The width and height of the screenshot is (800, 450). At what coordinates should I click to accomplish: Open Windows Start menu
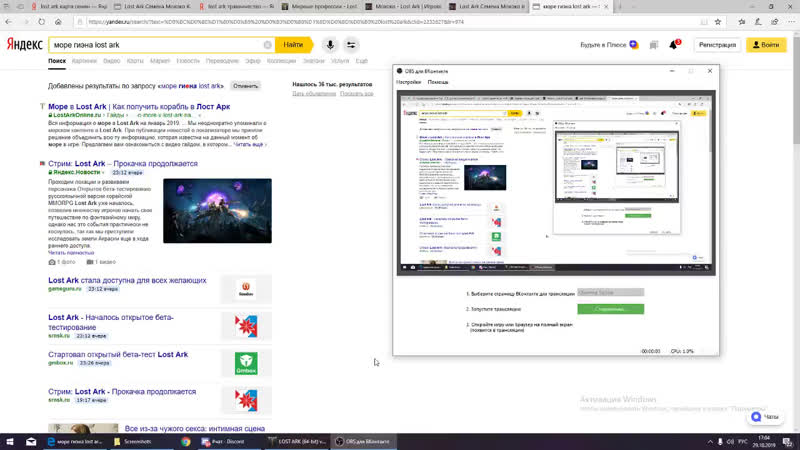(x=10, y=442)
